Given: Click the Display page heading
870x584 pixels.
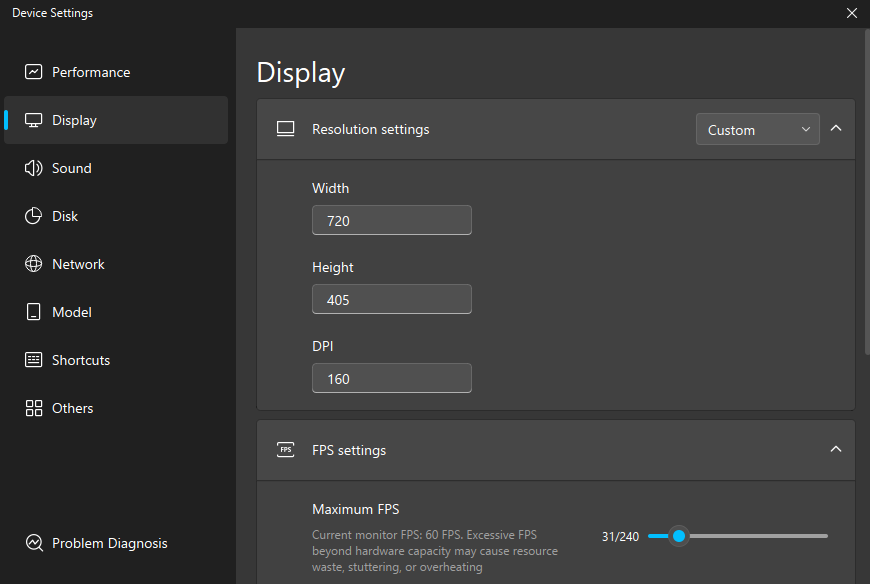Looking at the screenshot, I should (x=301, y=73).
